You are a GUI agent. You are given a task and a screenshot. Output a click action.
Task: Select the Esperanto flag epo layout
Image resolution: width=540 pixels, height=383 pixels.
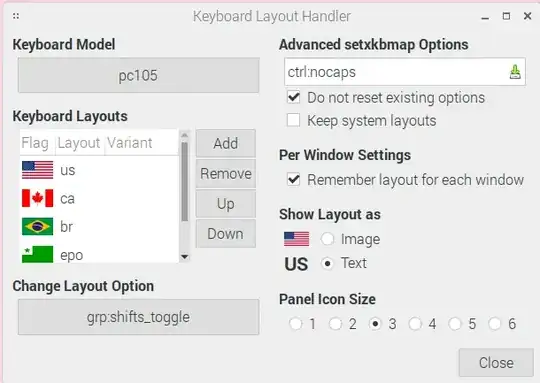tap(100, 254)
